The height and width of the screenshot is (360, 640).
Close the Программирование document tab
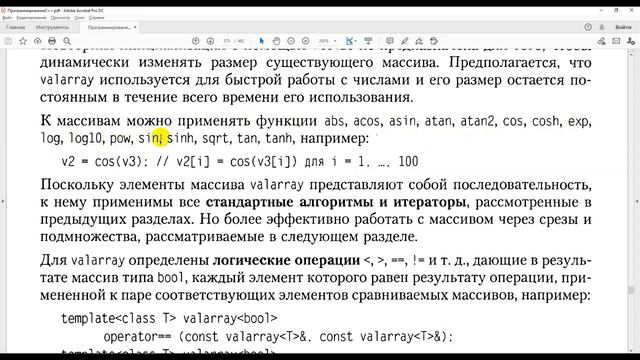tap(135, 27)
